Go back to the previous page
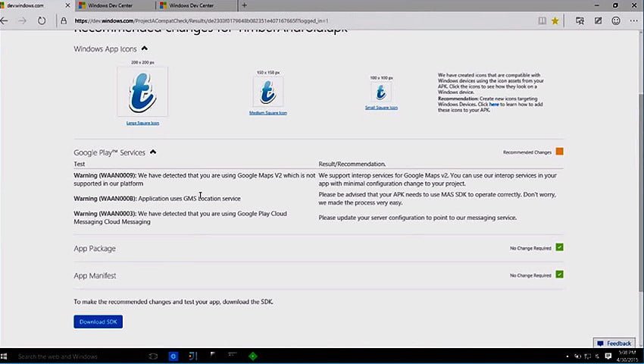This screenshot has height=364, width=644. tap(4, 20)
